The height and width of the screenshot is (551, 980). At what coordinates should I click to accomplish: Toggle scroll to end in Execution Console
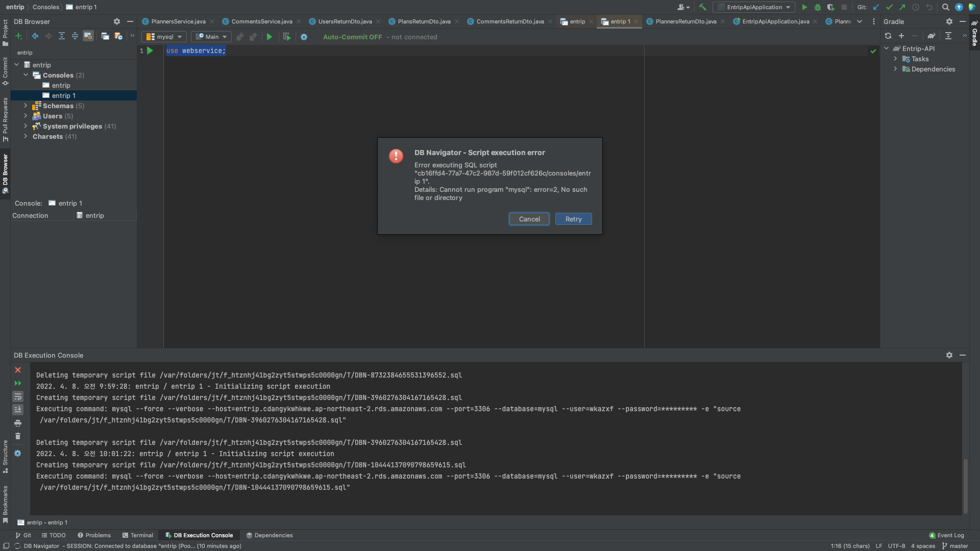(18, 410)
